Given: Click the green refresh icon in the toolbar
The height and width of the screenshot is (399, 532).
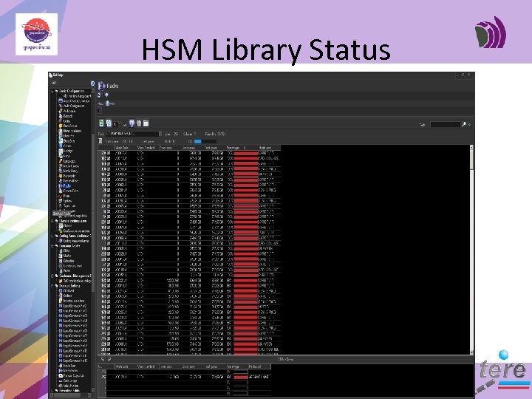Looking at the screenshot, I should pyautogui.click(x=101, y=123).
